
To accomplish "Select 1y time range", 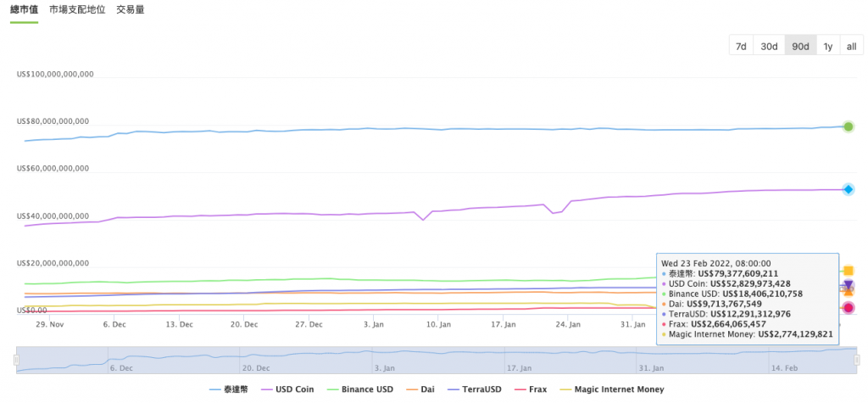I will coord(827,46).
